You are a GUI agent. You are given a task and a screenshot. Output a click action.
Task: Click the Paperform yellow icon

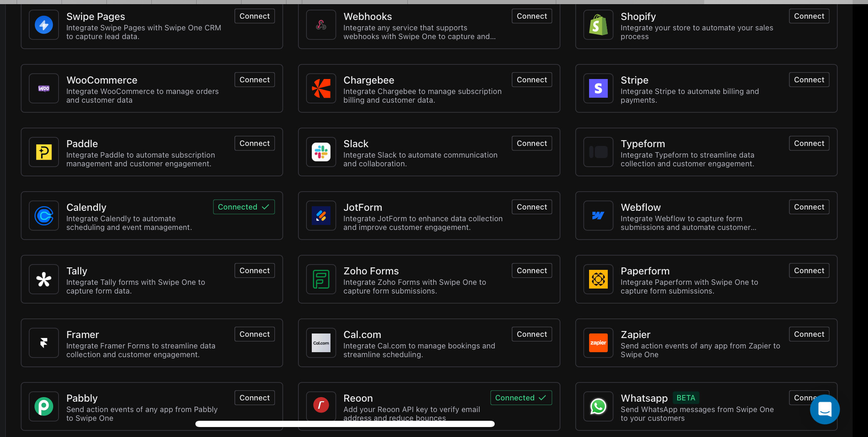598,279
